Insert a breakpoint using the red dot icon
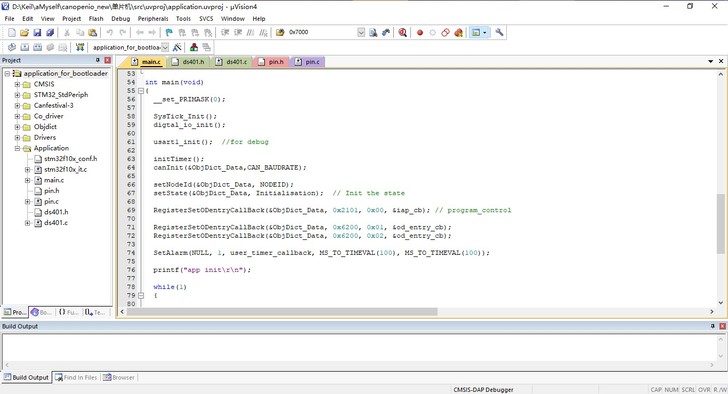 click(x=420, y=32)
